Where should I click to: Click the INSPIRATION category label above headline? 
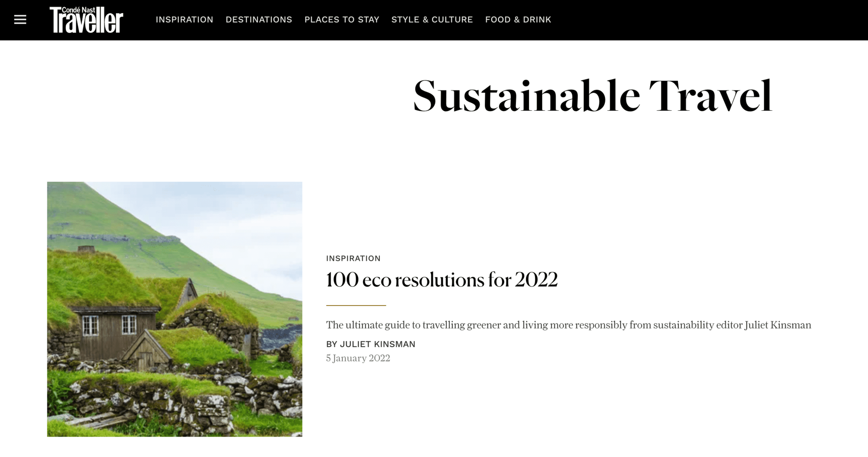point(353,258)
